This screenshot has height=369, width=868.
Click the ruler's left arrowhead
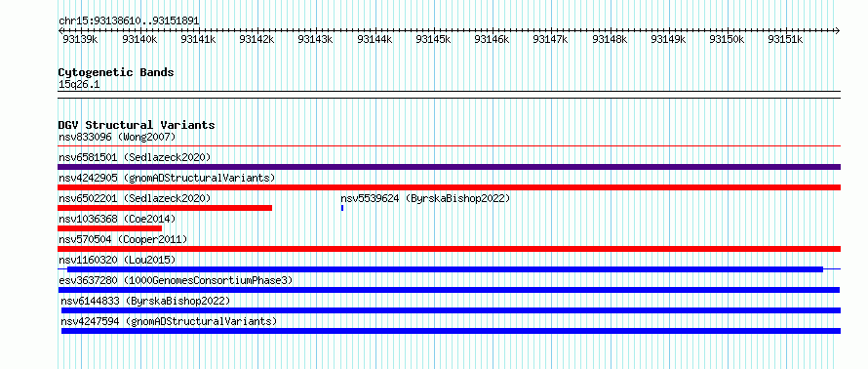pos(60,30)
